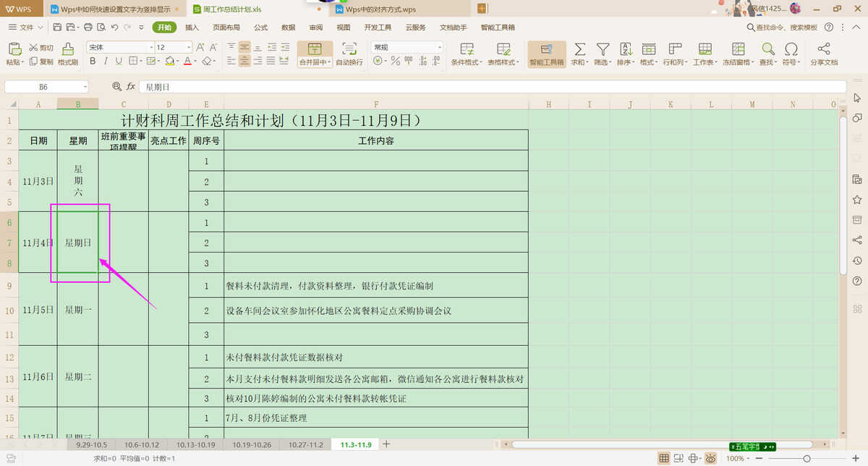
Task: Click the help question mark icon at top right
Action: pos(830,27)
